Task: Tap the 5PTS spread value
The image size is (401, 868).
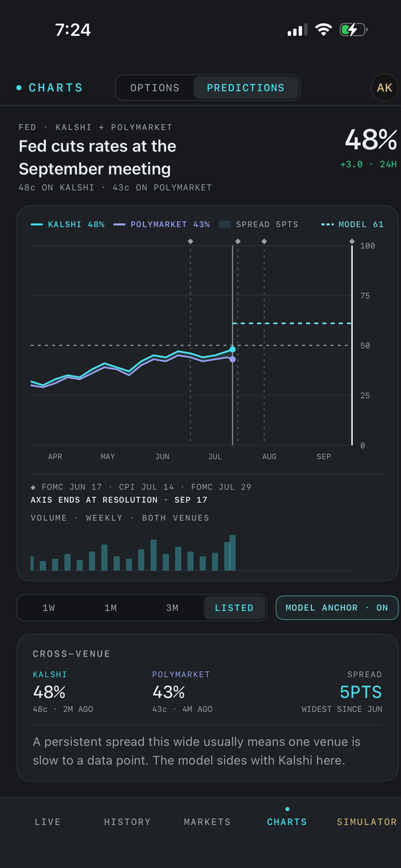Action: [361, 692]
